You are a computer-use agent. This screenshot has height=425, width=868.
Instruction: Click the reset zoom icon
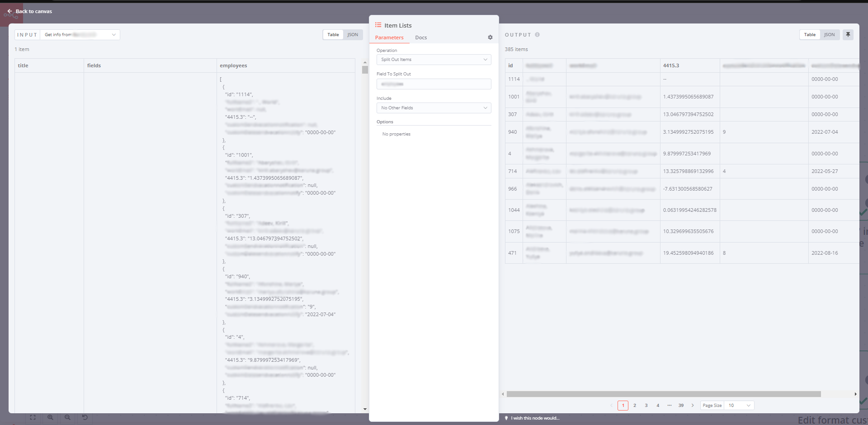[85, 417]
